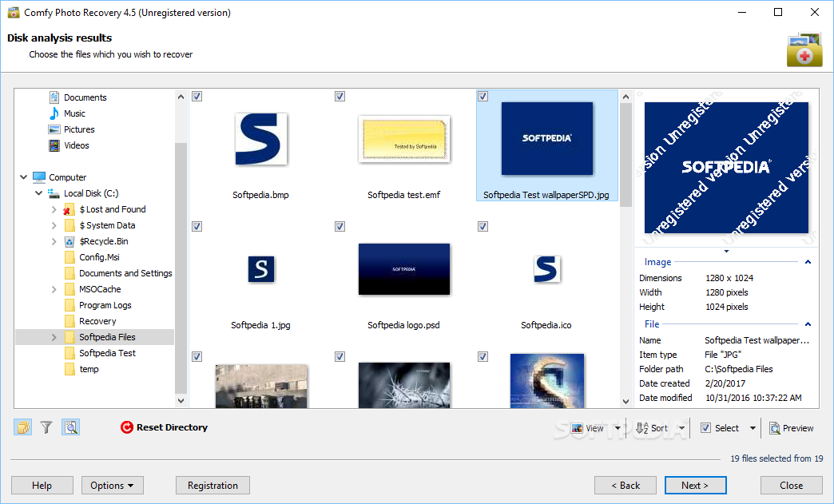Uncheck checkbox of the frosty plant thumbnail

click(340, 357)
